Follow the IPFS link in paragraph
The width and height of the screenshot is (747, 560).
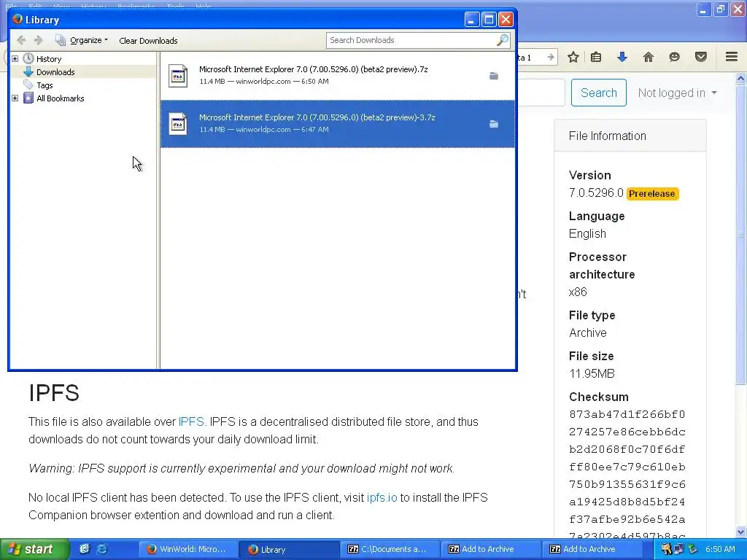coord(191,422)
